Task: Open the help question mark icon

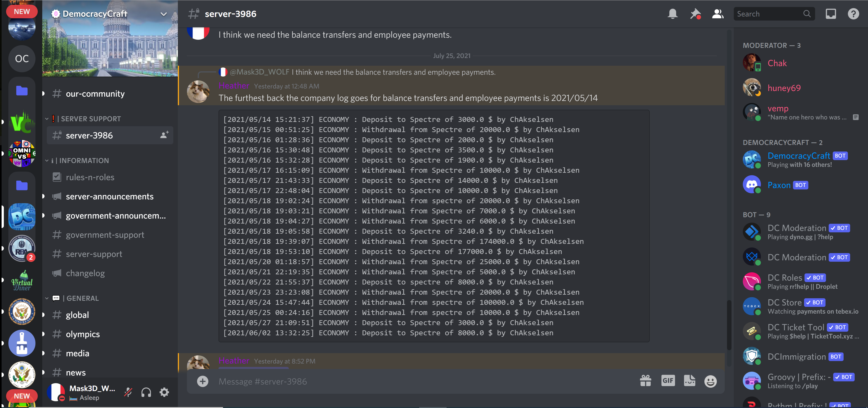Action: point(853,14)
